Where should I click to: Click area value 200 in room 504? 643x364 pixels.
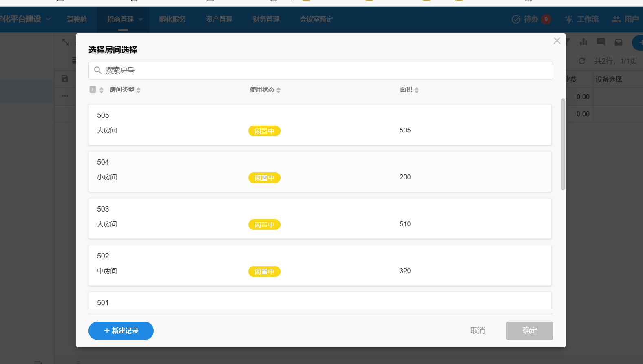point(405,177)
